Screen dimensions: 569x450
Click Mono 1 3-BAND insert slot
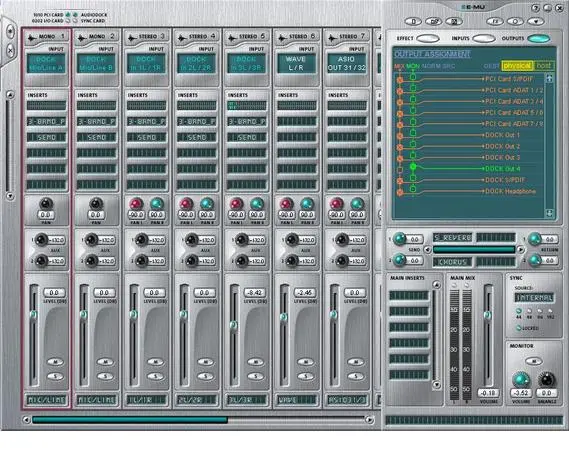coord(46,122)
